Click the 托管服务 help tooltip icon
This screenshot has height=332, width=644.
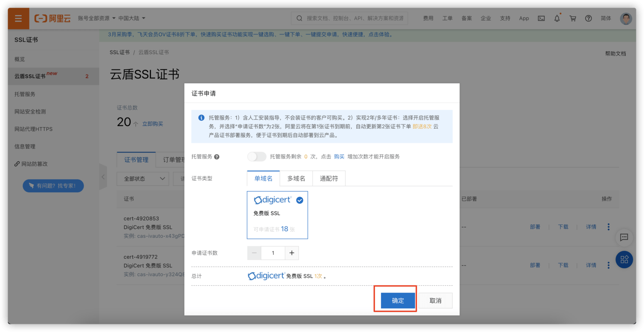coord(217,157)
